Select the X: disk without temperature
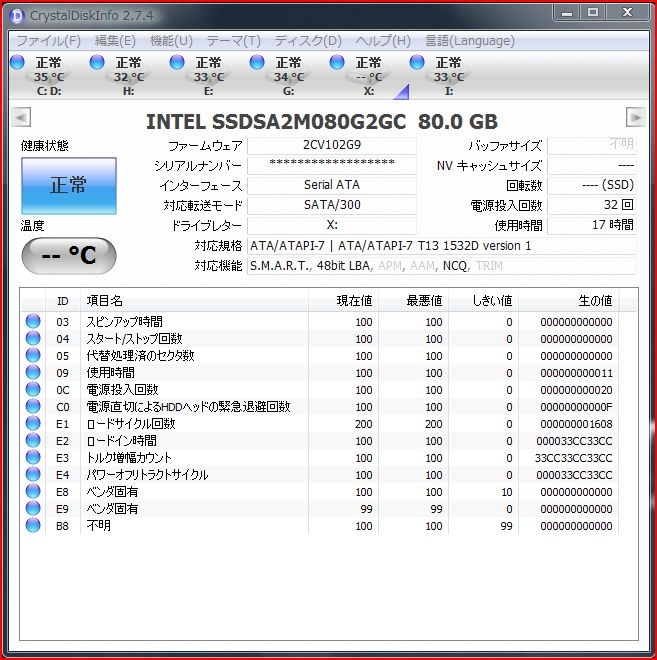The height and width of the screenshot is (660, 657). pos(360,76)
